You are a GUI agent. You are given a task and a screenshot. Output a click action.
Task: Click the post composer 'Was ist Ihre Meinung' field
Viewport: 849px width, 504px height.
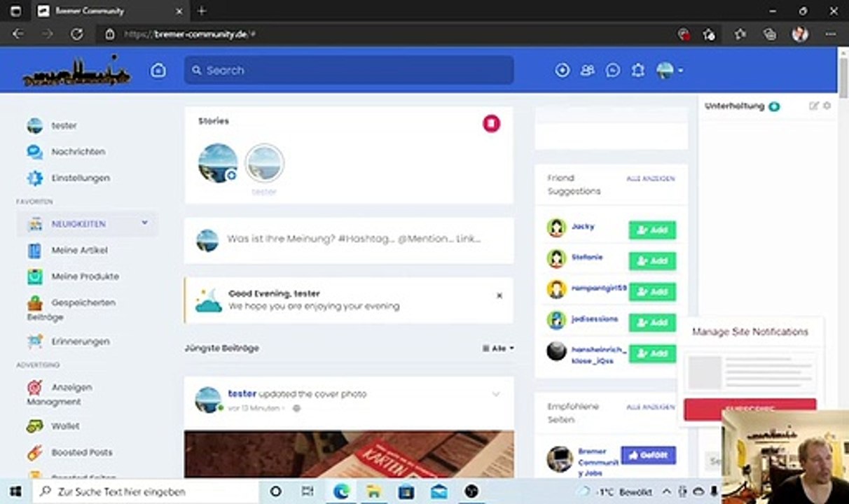[354, 239]
